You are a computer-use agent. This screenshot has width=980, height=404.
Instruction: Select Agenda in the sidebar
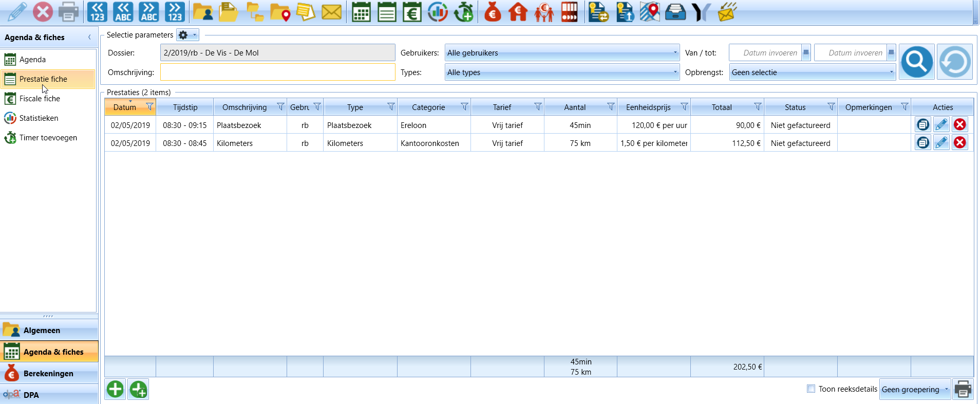coord(48,60)
